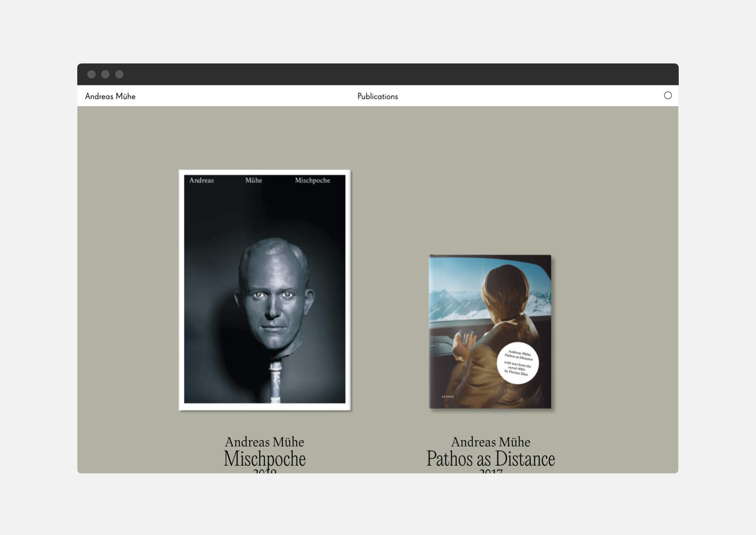Open the Mischpoche book cover thumbnail
The image size is (756, 535).
point(265,290)
